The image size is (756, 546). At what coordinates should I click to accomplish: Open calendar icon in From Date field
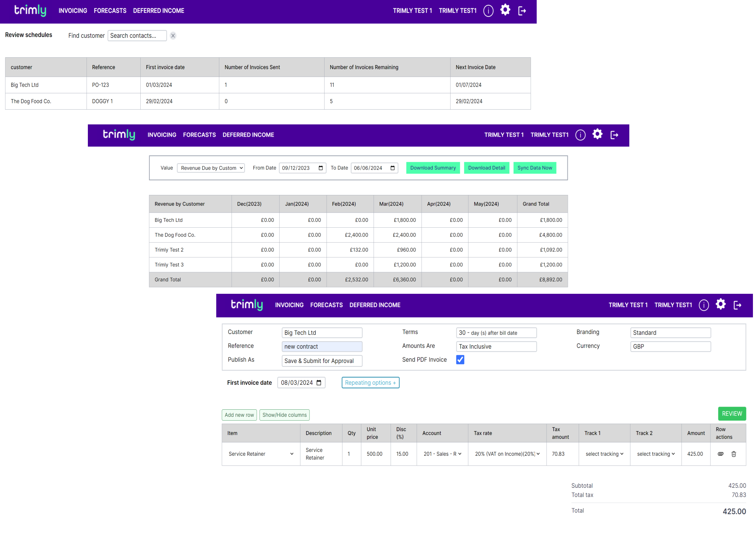point(320,168)
